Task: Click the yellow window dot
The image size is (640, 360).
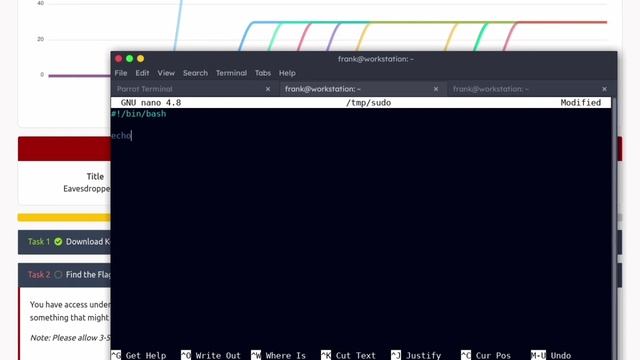Action: tap(140, 59)
